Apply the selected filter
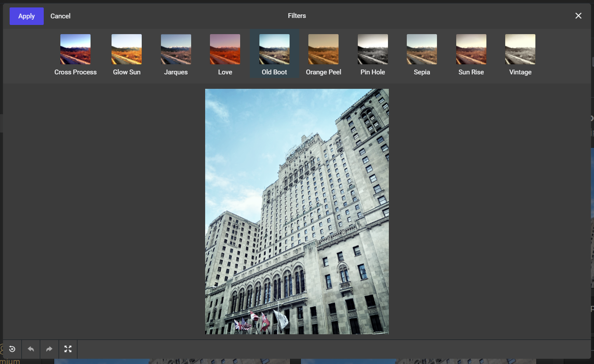The height and width of the screenshot is (364, 594). tap(27, 16)
